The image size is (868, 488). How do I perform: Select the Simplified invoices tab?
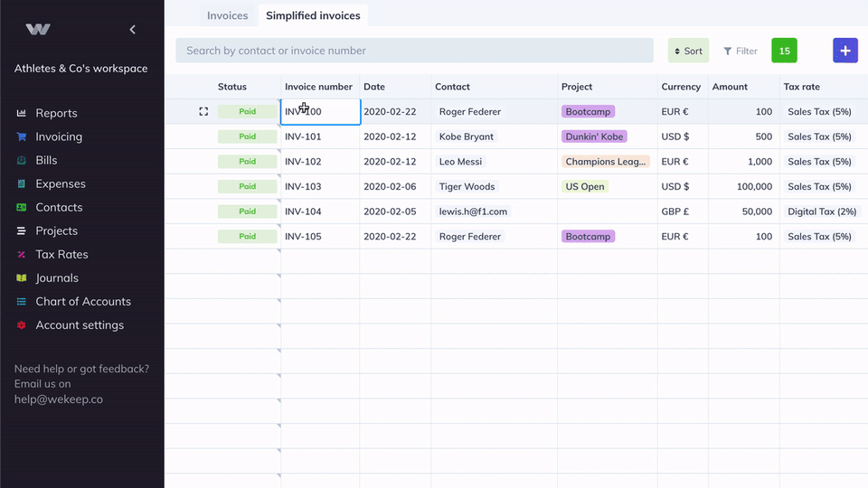(x=313, y=15)
